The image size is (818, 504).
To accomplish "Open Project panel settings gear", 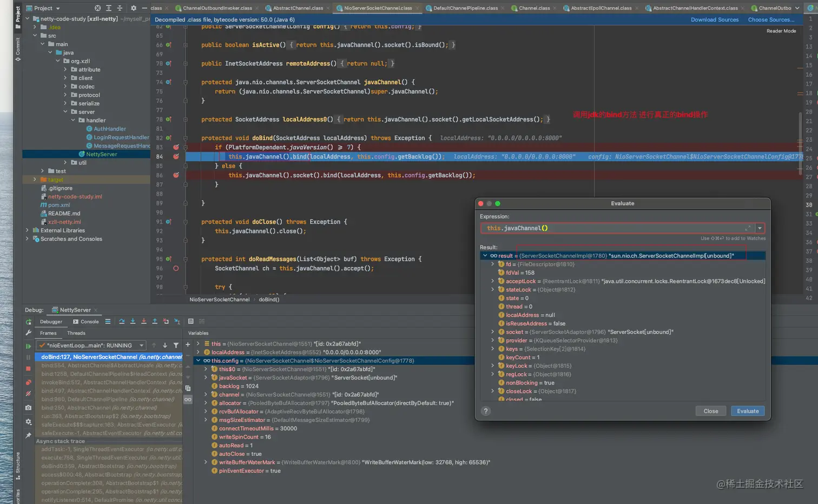I will [134, 8].
